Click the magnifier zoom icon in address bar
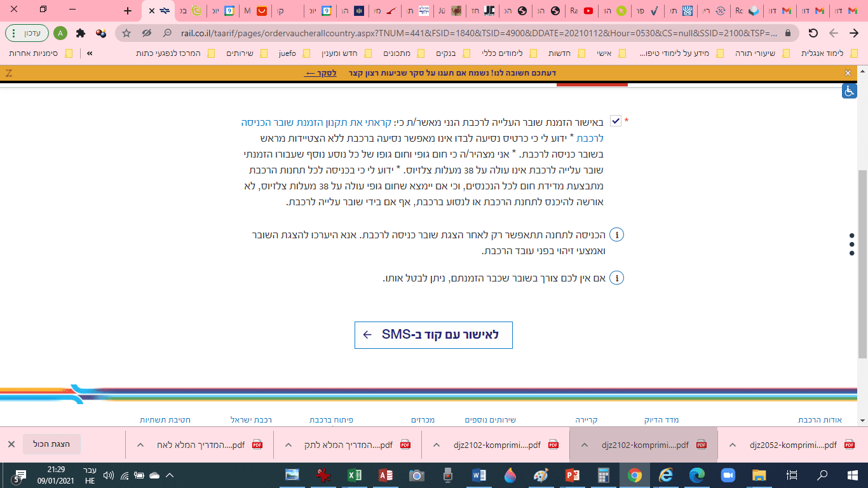This screenshot has height=488, width=868. point(167,33)
